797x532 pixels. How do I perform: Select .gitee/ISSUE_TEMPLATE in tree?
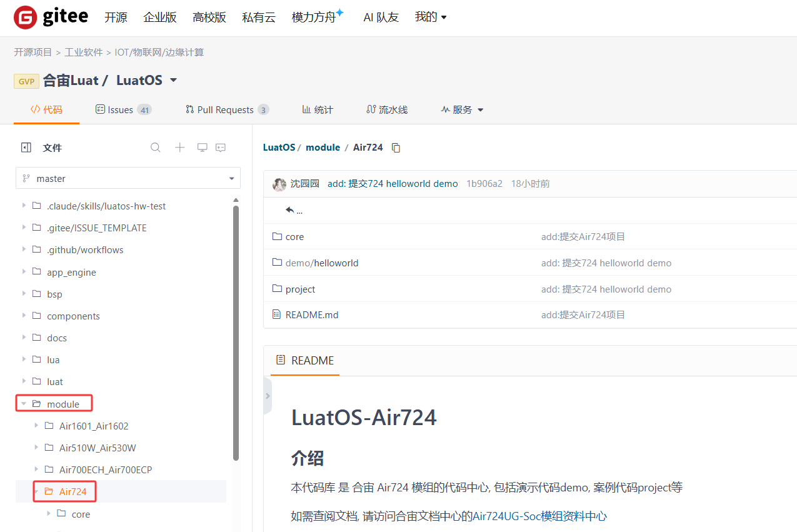coord(97,228)
